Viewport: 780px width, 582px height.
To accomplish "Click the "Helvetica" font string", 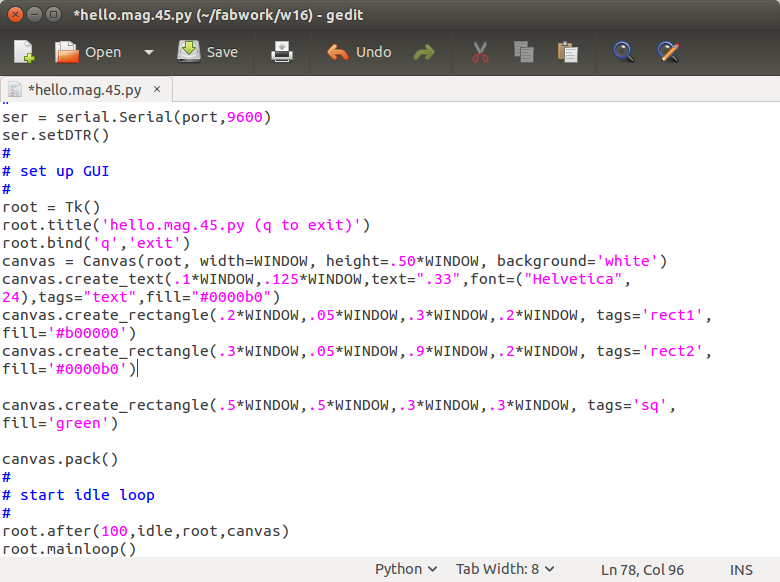I will point(573,279).
